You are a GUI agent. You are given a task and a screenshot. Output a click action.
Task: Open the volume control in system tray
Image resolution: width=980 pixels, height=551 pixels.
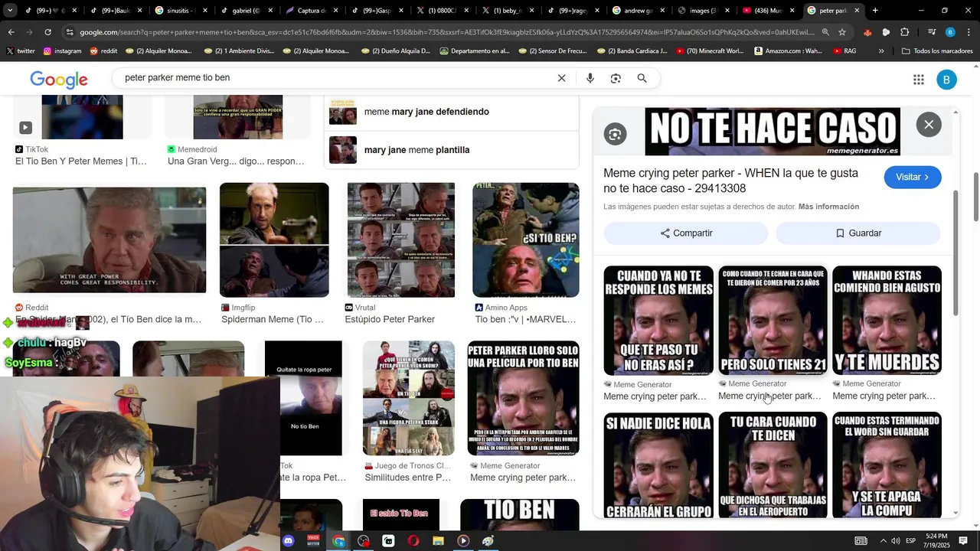tap(895, 541)
